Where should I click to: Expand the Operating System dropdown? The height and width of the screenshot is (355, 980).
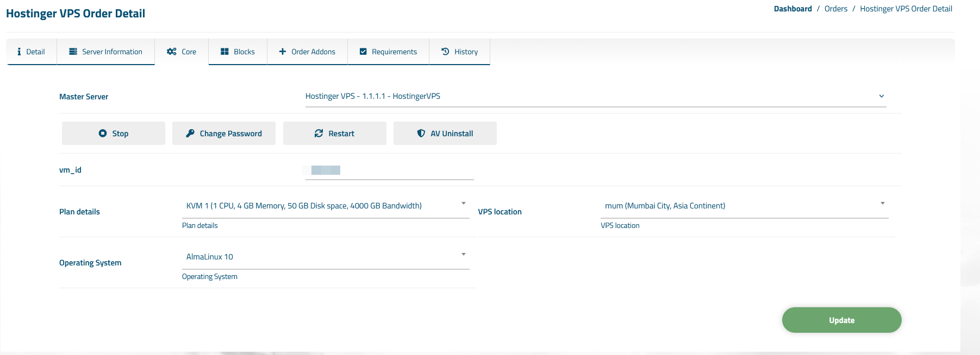[463, 254]
